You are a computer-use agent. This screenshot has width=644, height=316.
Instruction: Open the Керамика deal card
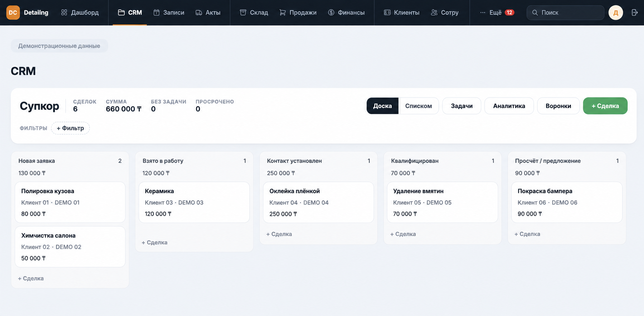pos(194,202)
